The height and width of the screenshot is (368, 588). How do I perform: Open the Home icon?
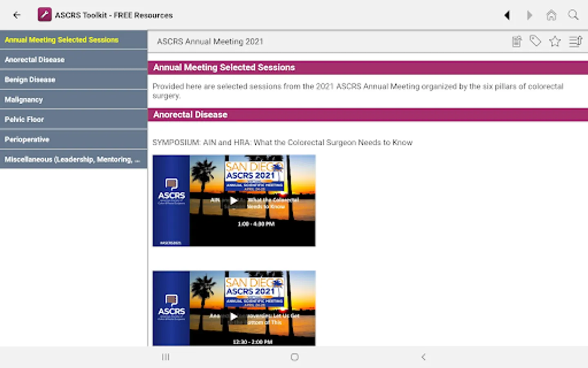click(551, 15)
